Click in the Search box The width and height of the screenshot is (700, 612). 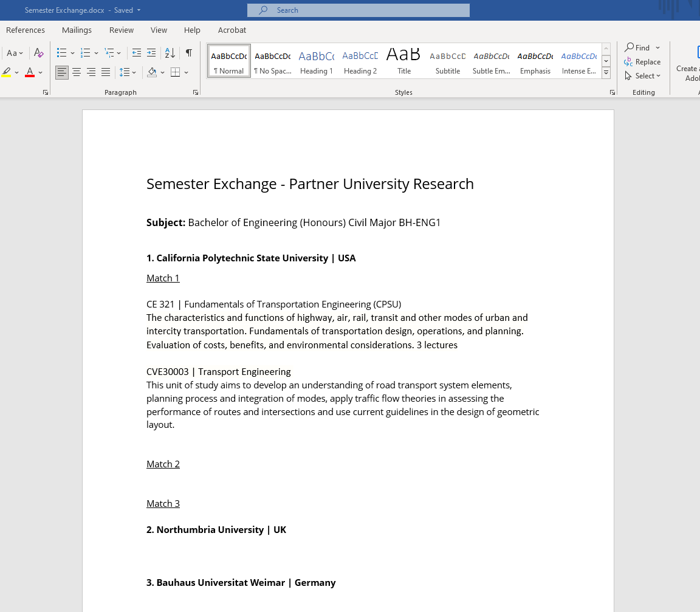[x=359, y=10]
